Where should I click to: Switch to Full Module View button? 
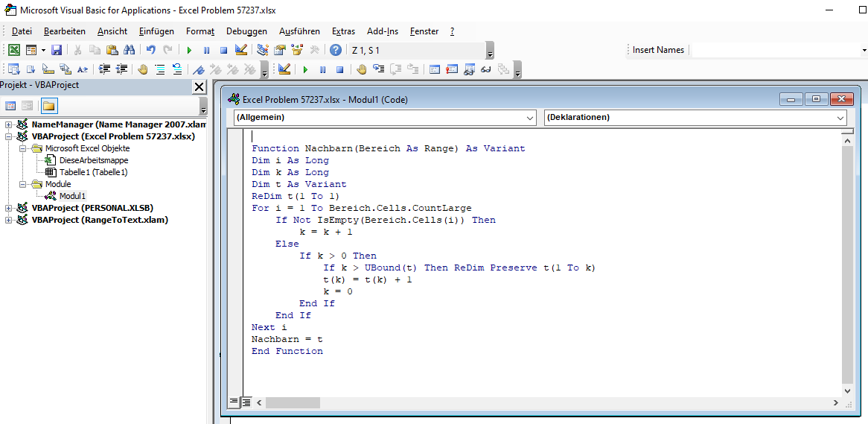(246, 402)
